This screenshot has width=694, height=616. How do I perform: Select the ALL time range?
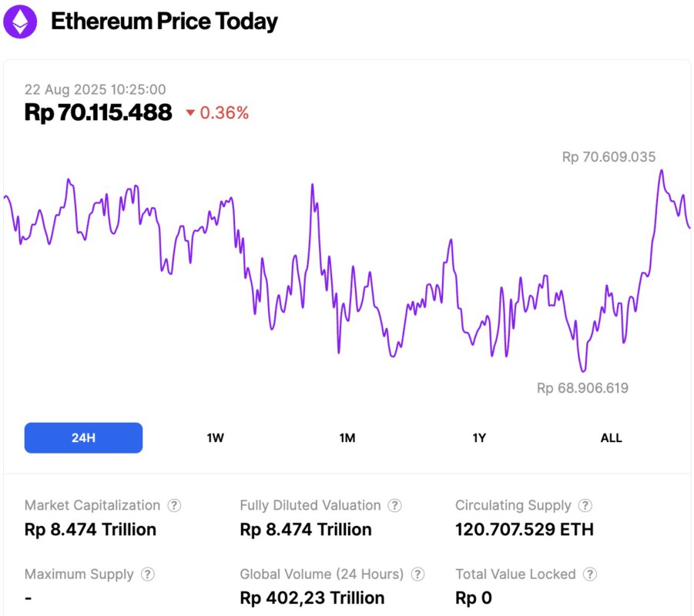[x=611, y=437]
